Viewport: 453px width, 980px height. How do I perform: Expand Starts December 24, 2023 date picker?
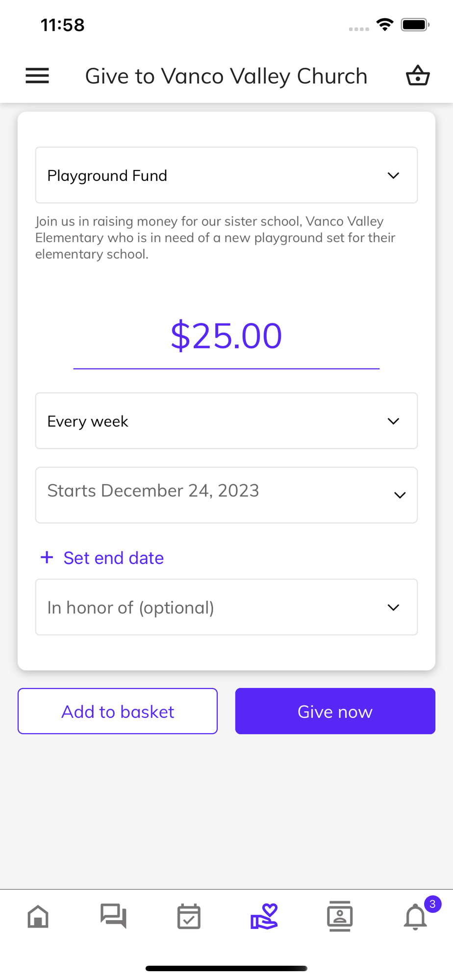pos(226,495)
